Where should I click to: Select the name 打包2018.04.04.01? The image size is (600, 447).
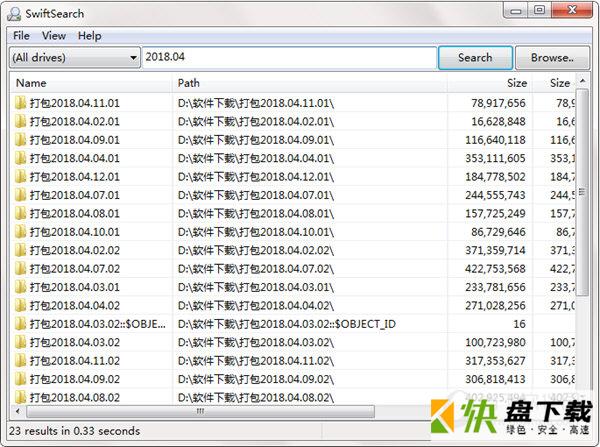[75, 158]
